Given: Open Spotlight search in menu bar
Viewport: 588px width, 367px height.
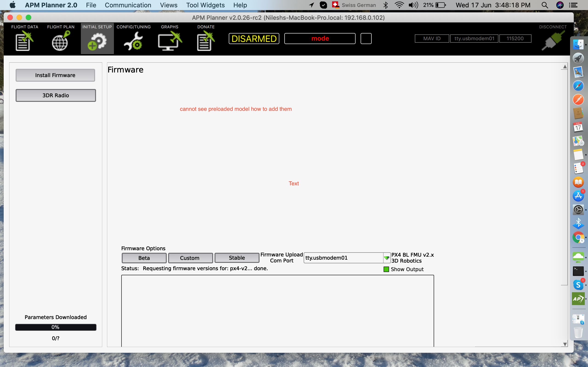Looking at the screenshot, I should [545, 5].
